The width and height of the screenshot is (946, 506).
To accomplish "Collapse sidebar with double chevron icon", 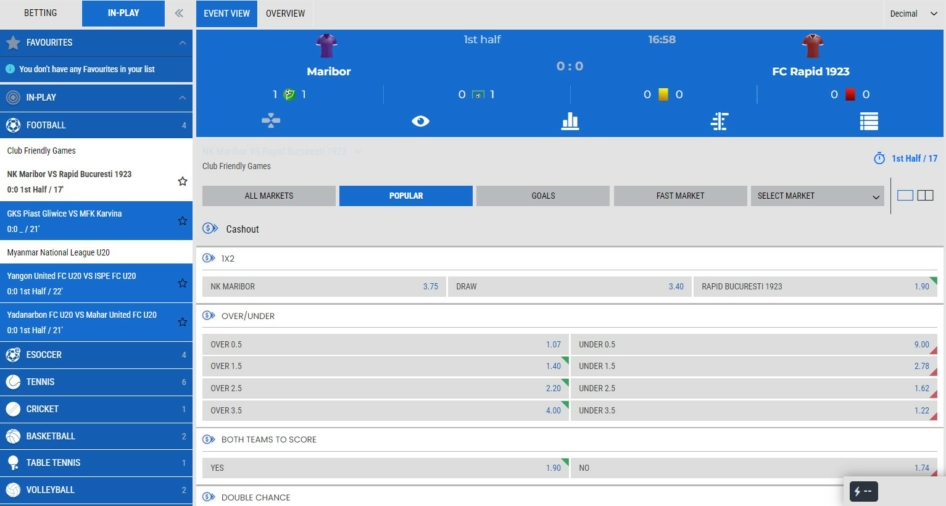I will point(179,14).
